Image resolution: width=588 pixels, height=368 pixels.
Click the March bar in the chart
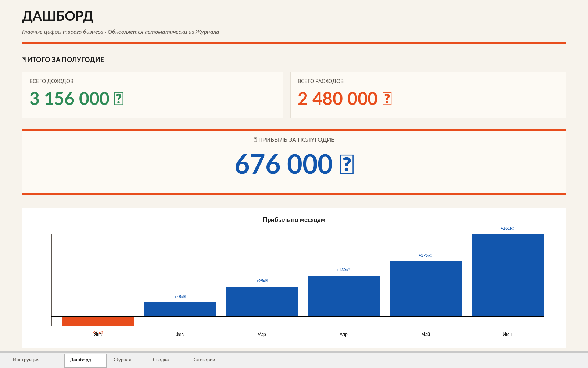[262, 302]
